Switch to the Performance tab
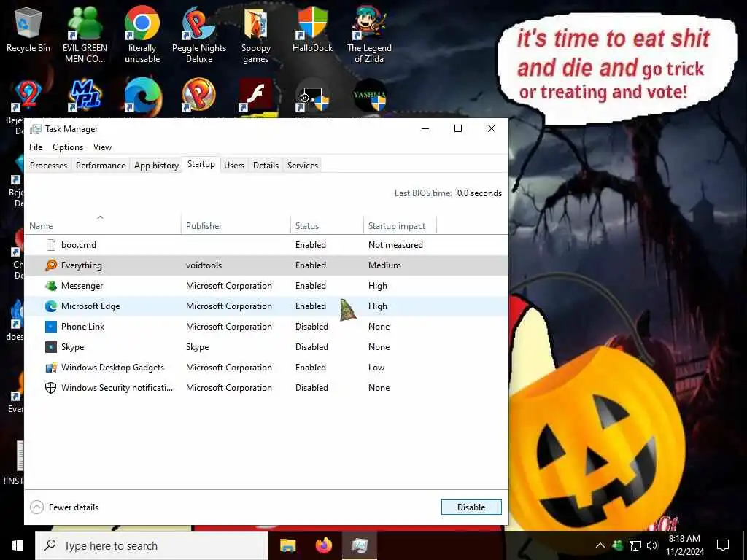The height and width of the screenshot is (560, 747). 101,166
